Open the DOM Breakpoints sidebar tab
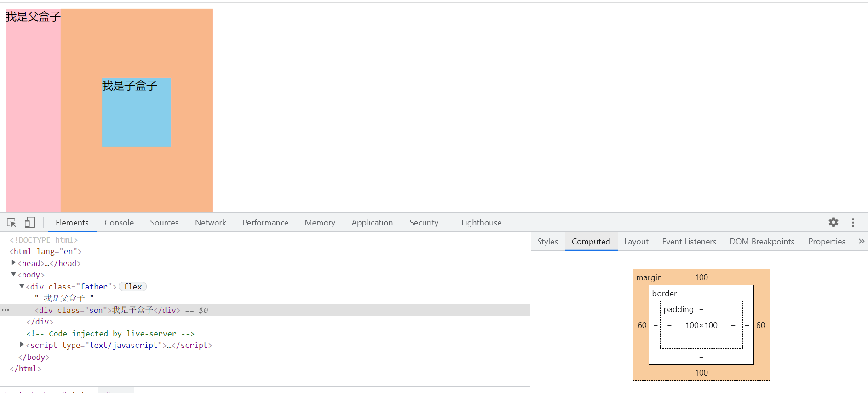 [762, 242]
